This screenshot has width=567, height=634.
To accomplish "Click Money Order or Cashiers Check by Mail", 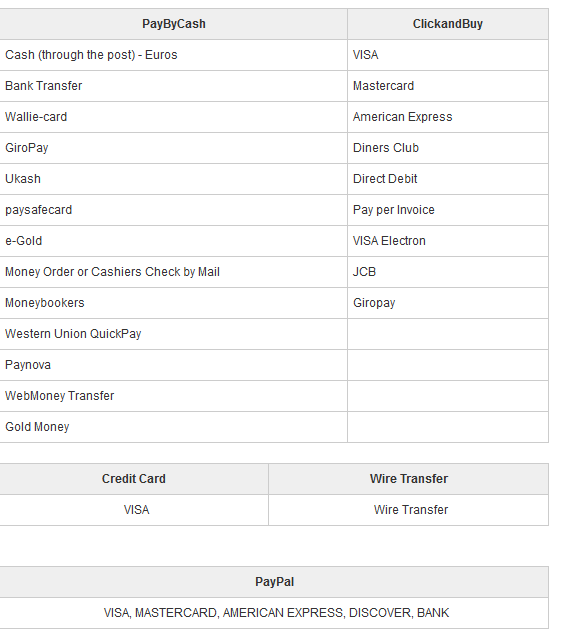I will [x=112, y=272].
